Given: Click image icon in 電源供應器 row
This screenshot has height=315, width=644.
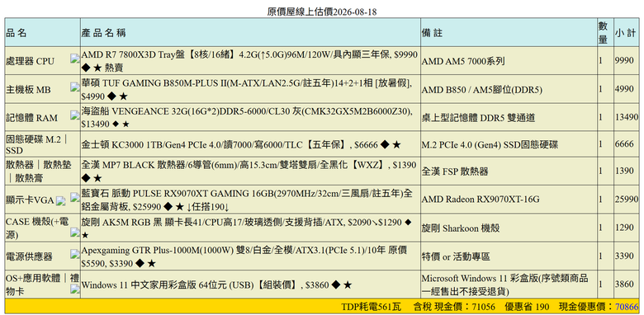Looking at the screenshot, I should (x=75, y=253).
